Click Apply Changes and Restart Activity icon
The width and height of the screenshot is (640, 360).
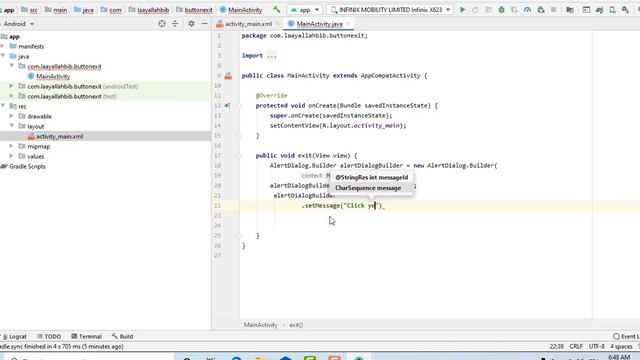(476, 9)
